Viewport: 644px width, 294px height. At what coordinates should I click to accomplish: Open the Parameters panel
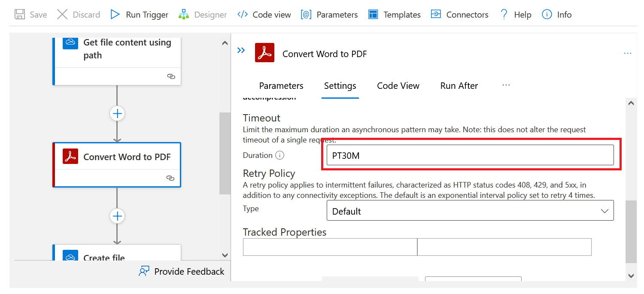pyautogui.click(x=329, y=14)
